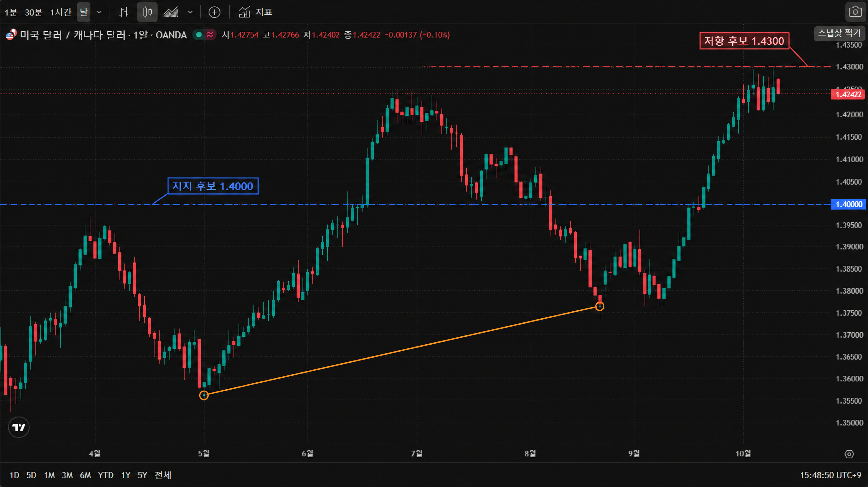
Task: Select the 3M date range
Action: coord(67,475)
